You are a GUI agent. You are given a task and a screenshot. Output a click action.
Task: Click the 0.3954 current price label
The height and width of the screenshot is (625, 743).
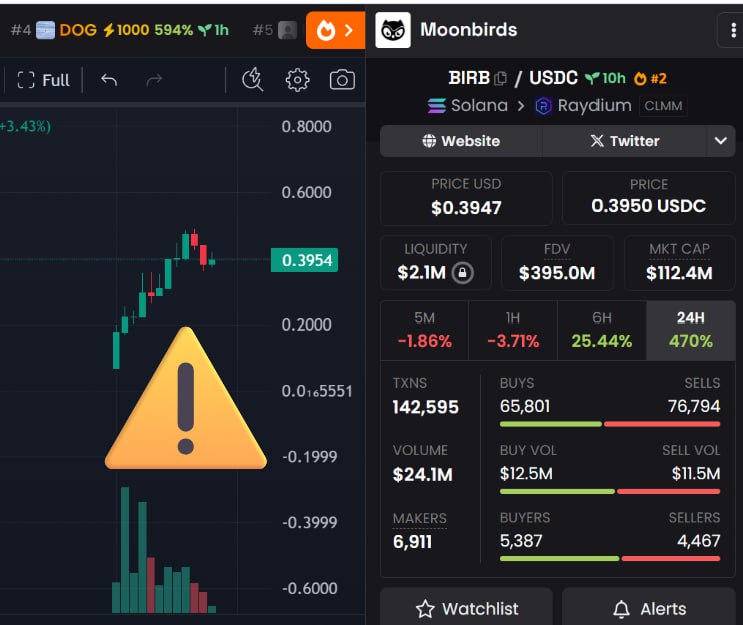(x=304, y=260)
